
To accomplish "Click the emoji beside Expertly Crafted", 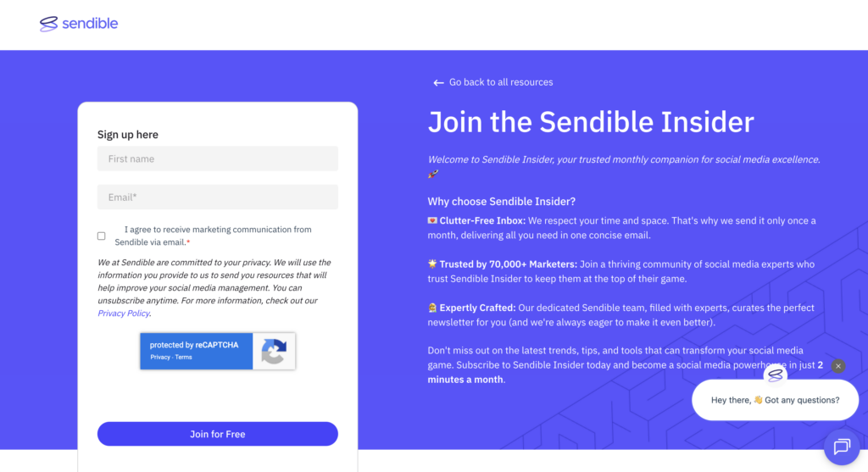I will (x=432, y=308).
